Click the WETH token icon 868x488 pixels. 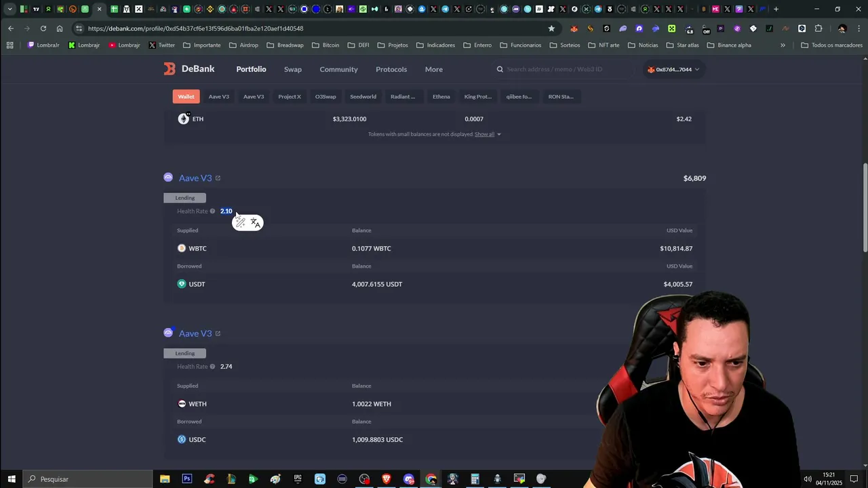point(181,404)
